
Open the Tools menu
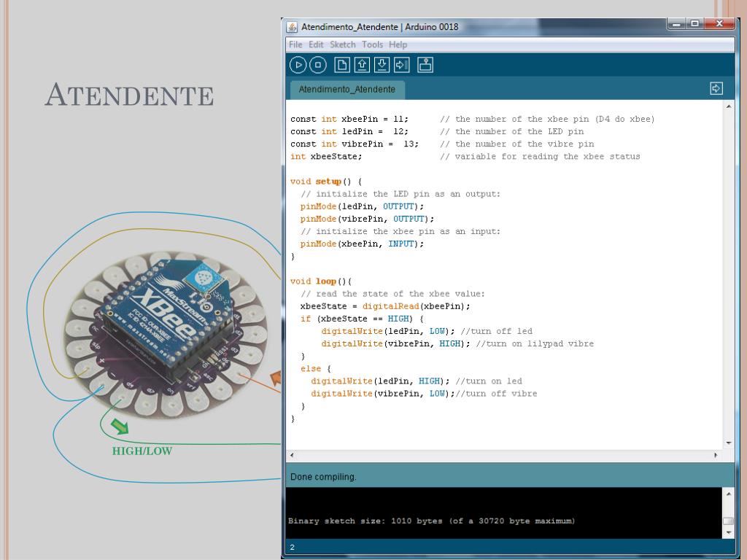[372, 44]
